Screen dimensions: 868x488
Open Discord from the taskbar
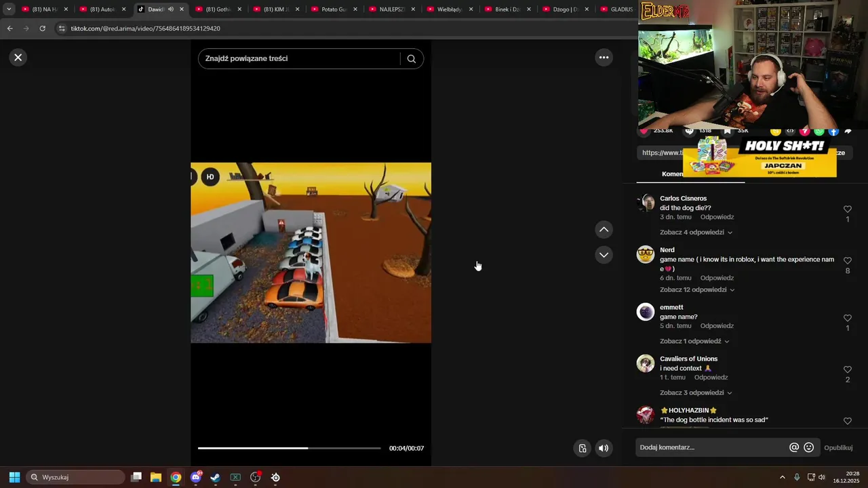[196, 477]
